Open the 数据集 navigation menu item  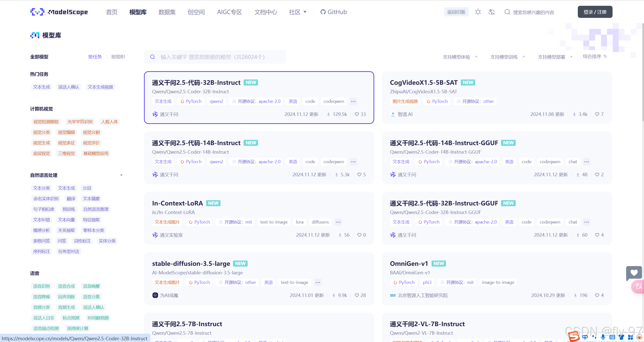coord(167,12)
